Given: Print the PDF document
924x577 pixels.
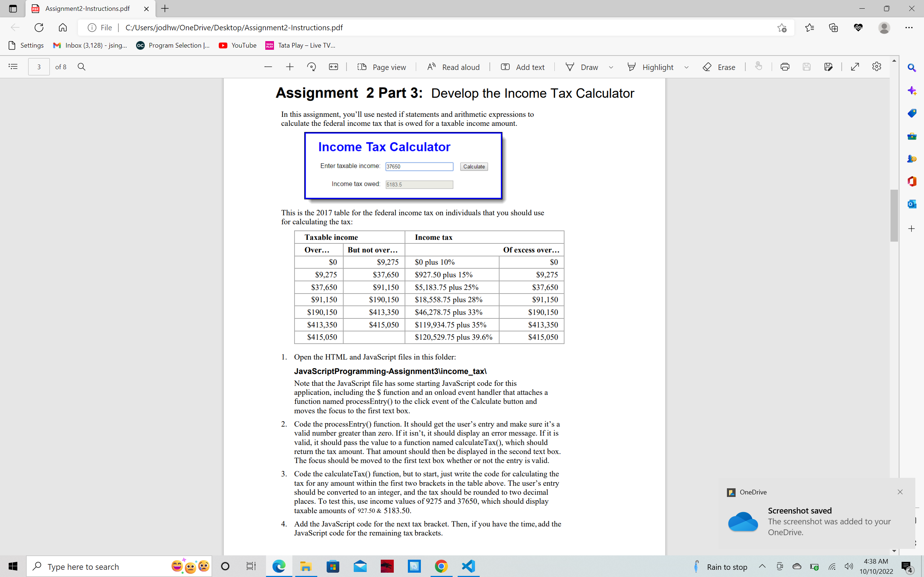Looking at the screenshot, I should tap(785, 66).
